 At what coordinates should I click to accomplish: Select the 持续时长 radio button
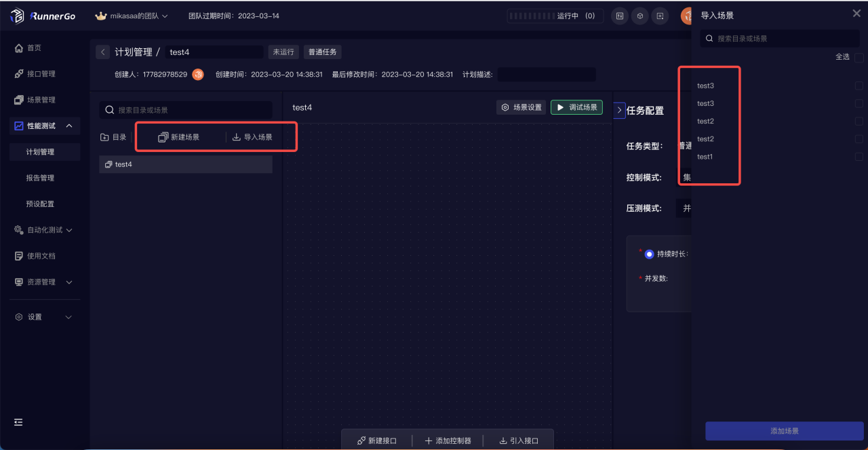coord(649,254)
